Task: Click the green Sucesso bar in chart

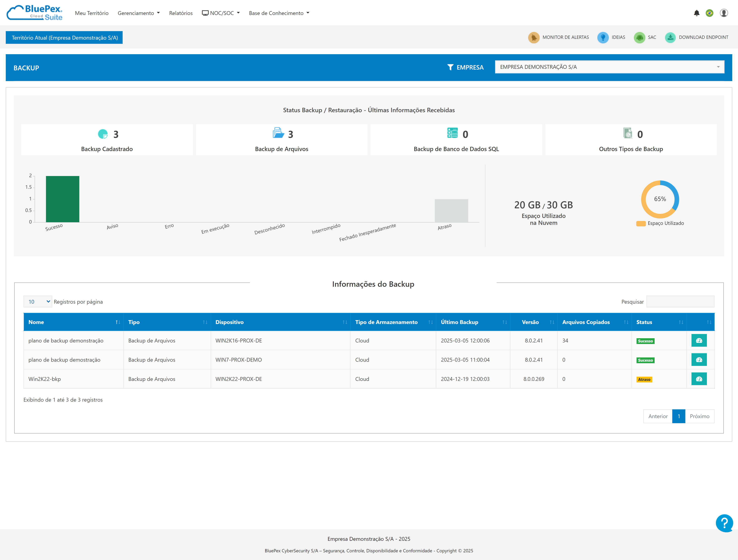Action: [x=62, y=199]
